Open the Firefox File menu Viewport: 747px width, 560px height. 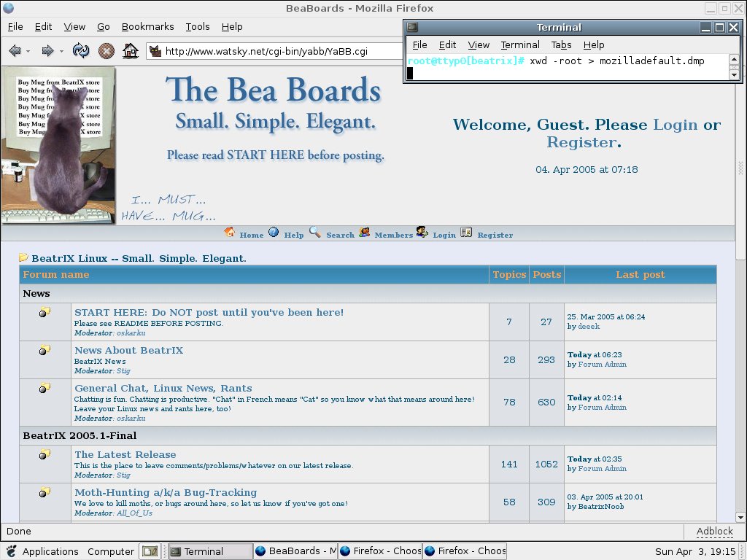tap(15, 27)
